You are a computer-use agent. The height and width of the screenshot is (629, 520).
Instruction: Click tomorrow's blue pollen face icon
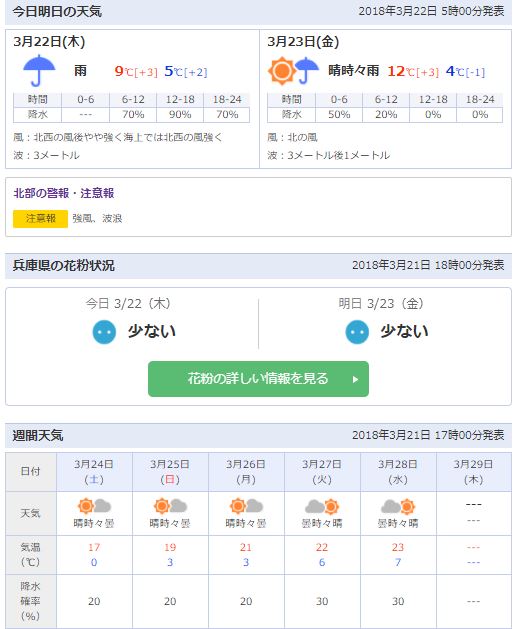(357, 332)
